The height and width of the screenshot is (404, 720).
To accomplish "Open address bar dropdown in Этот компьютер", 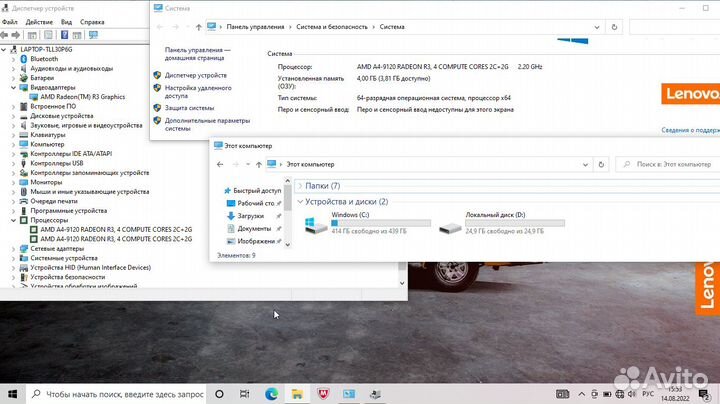I will pyautogui.click(x=585, y=164).
